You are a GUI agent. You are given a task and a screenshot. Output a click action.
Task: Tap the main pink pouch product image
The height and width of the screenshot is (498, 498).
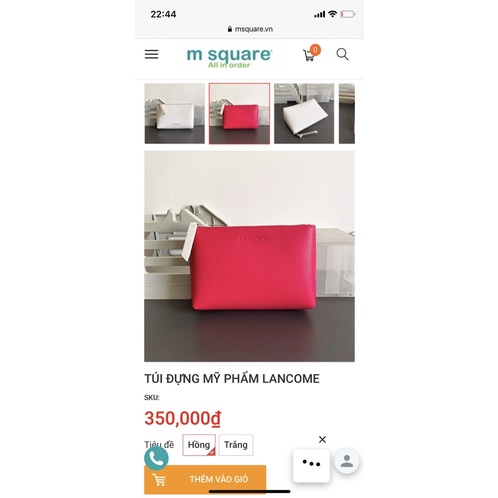point(249,256)
